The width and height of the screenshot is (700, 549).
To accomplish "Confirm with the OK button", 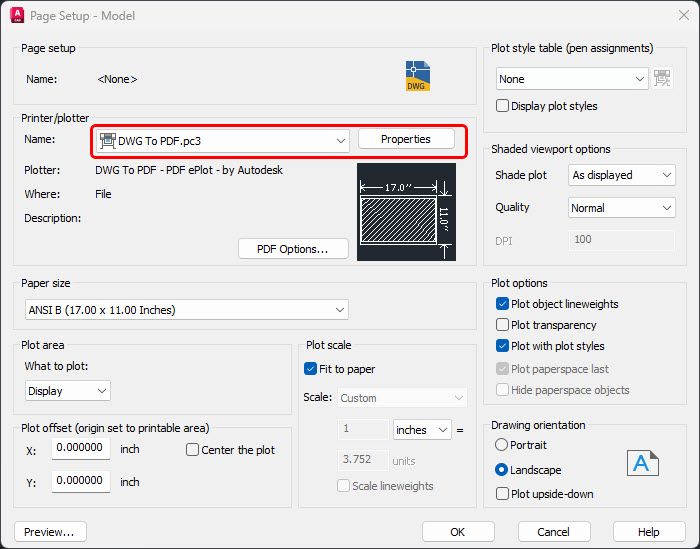I will [x=458, y=532].
